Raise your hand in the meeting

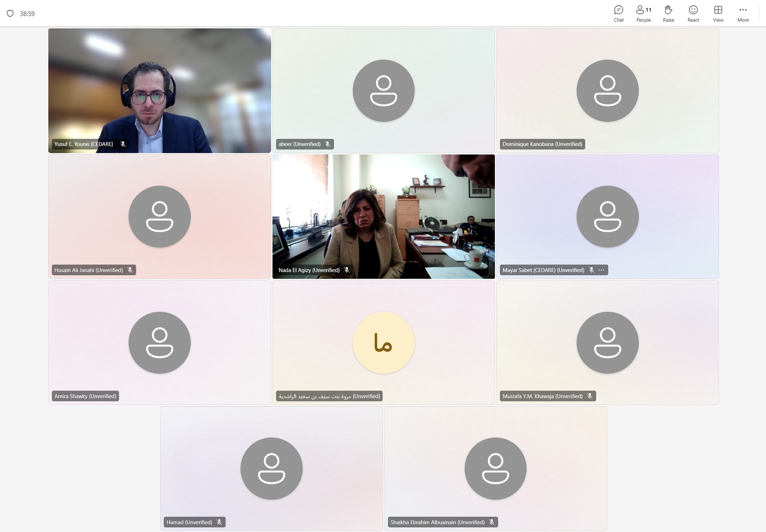click(668, 14)
